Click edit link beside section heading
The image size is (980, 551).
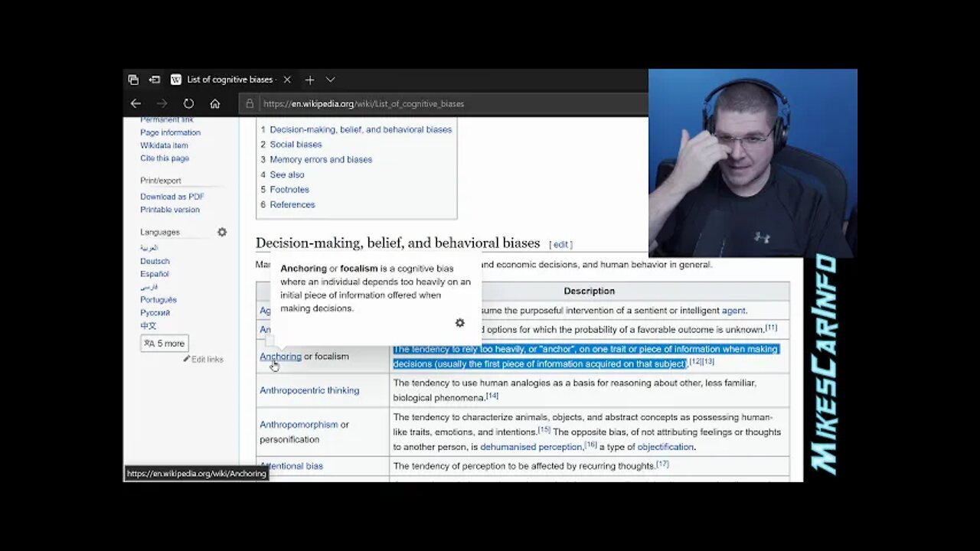(x=561, y=245)
